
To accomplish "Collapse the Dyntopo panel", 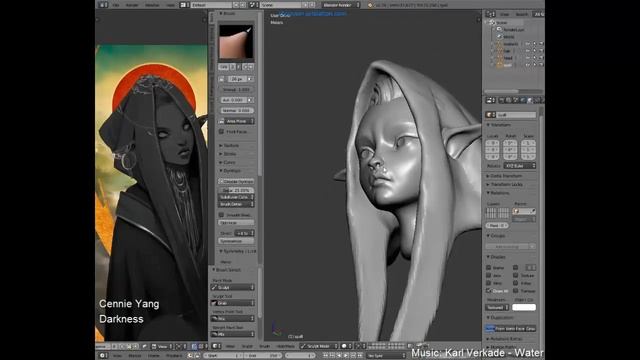I will click(x=230, y=171).
